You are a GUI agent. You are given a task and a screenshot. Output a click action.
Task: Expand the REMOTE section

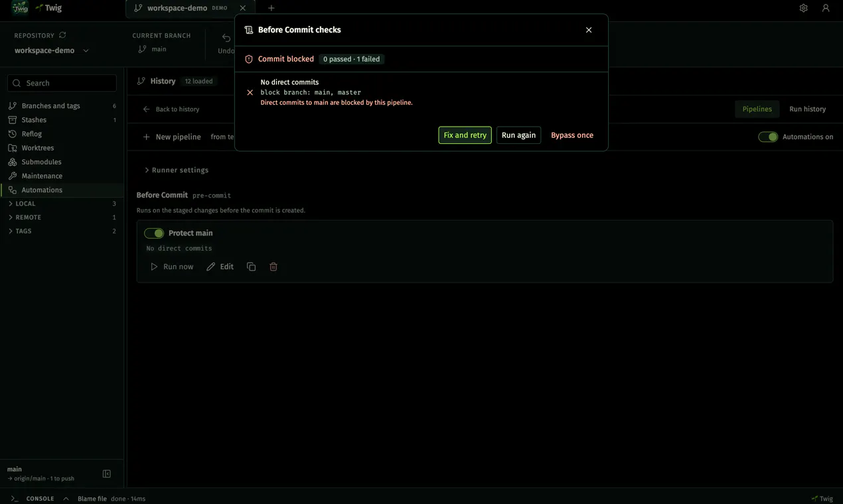coord(62,218)
